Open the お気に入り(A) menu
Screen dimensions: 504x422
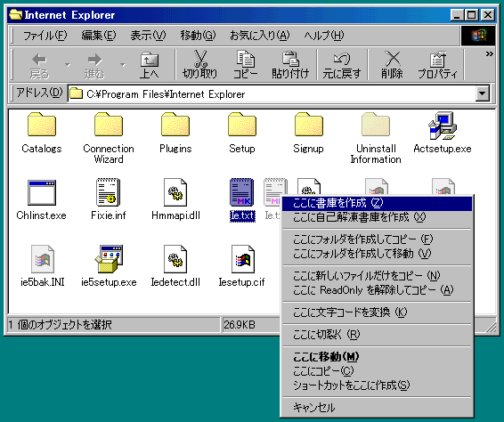[x=260, y=36]
